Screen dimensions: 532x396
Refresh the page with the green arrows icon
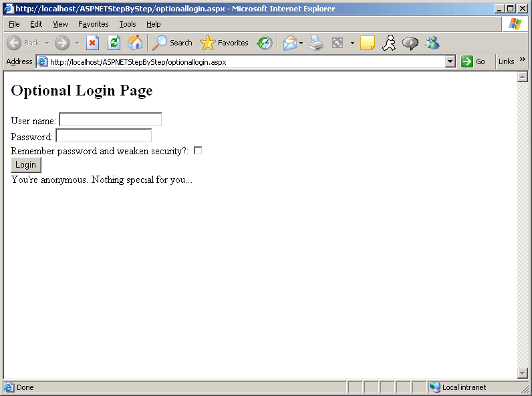(x=114, y=43)
